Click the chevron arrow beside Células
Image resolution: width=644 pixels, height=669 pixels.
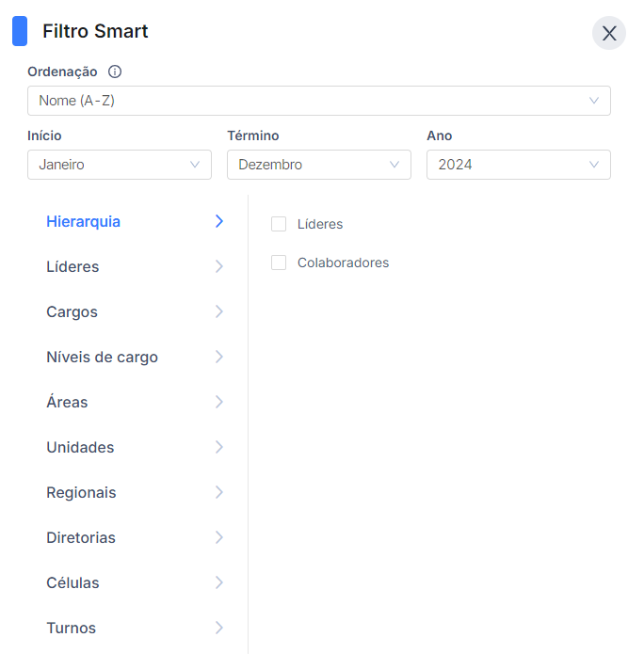tap(219, 582)
